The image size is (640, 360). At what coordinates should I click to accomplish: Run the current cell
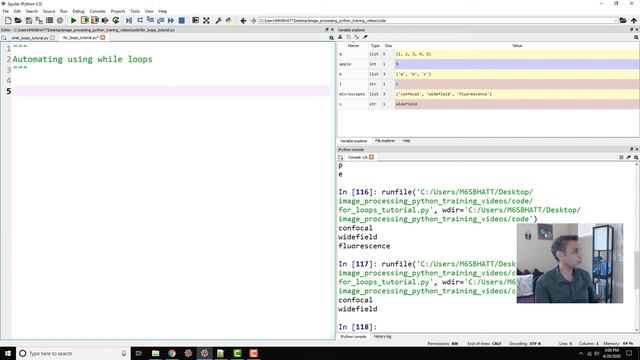click(84, 20)
